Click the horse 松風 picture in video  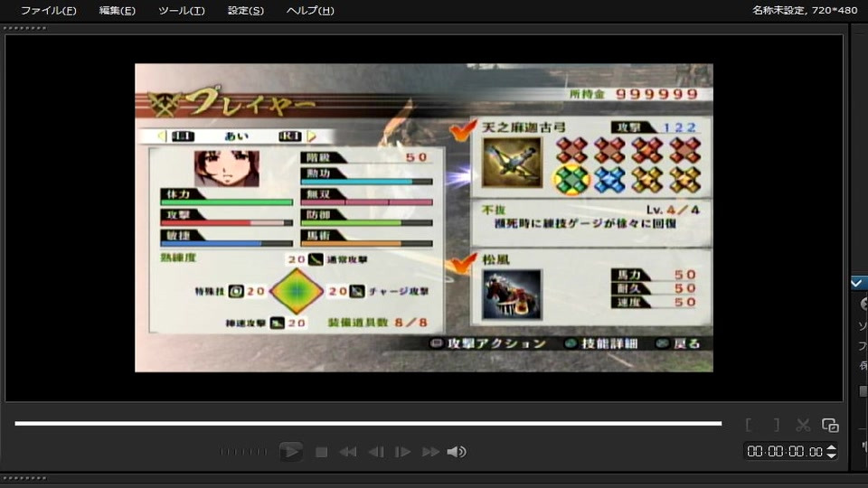pos(512,295)
